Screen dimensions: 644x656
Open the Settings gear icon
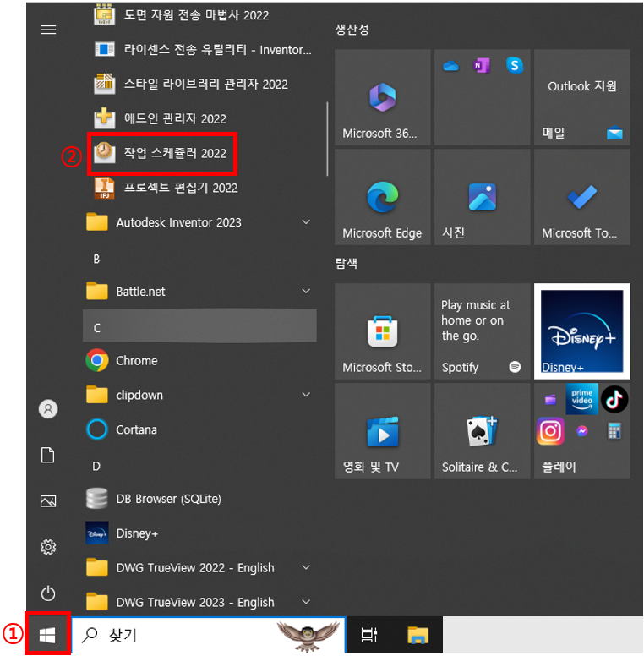(x=48, y=547)
